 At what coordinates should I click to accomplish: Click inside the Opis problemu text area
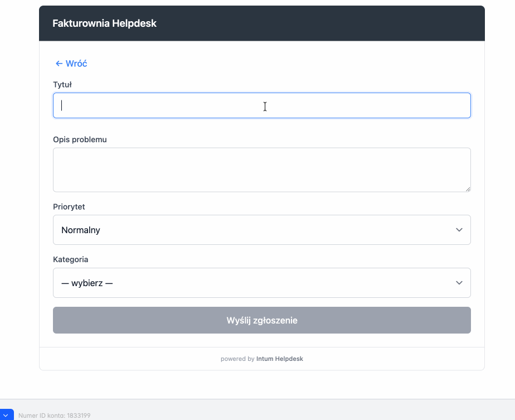tap(261, 170)
